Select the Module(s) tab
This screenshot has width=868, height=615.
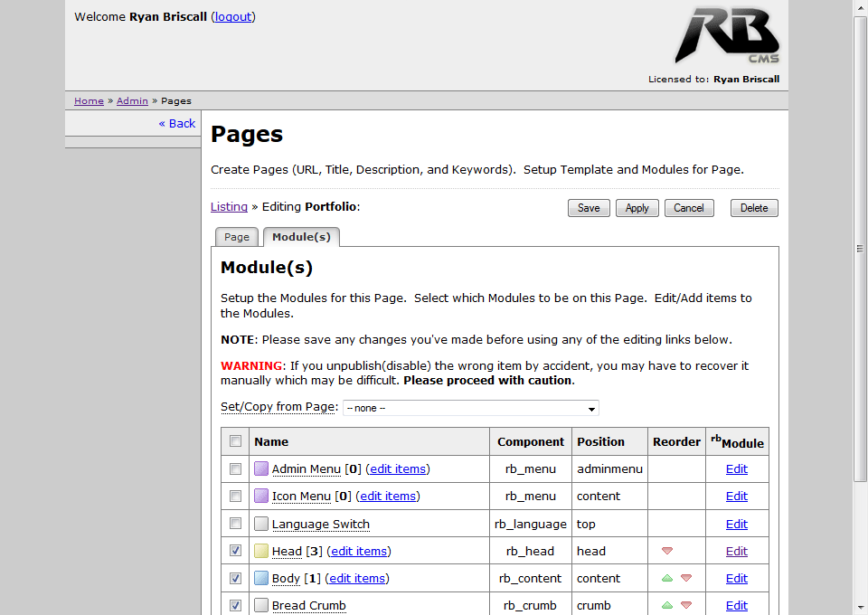click(301, 237)
